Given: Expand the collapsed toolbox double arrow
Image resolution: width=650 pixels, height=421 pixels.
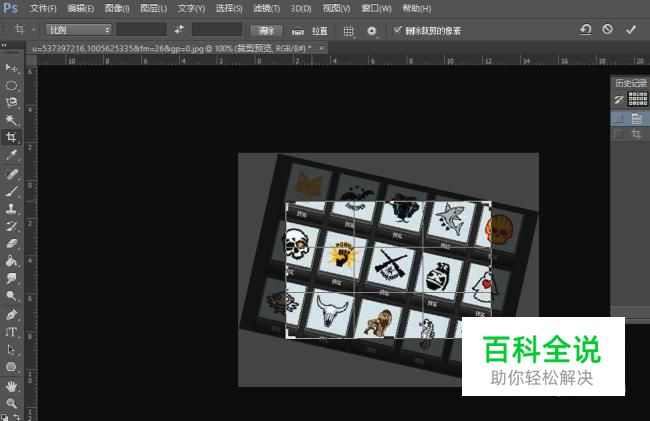Looking at the screenshot, I should pyautogui.click(x=4, y=45).
